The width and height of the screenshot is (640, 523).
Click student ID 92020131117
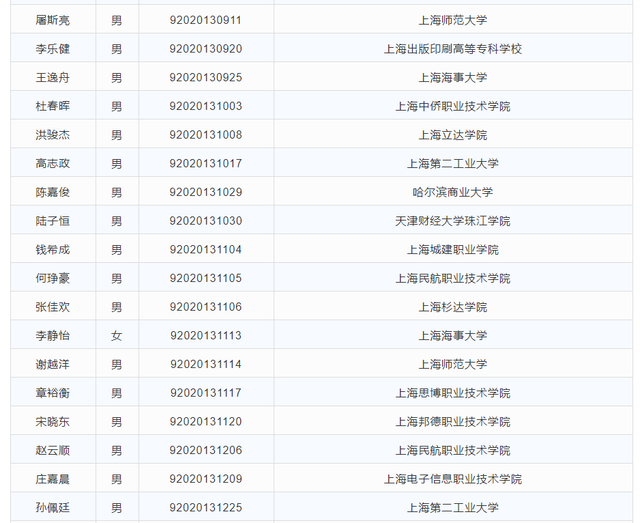[x=206, y=393]
